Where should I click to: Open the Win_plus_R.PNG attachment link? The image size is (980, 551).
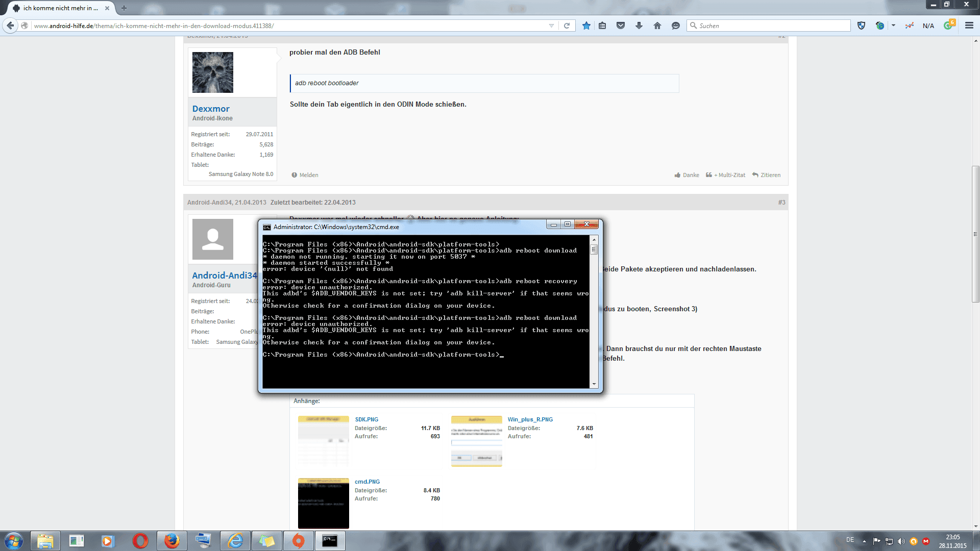(530, 419)
